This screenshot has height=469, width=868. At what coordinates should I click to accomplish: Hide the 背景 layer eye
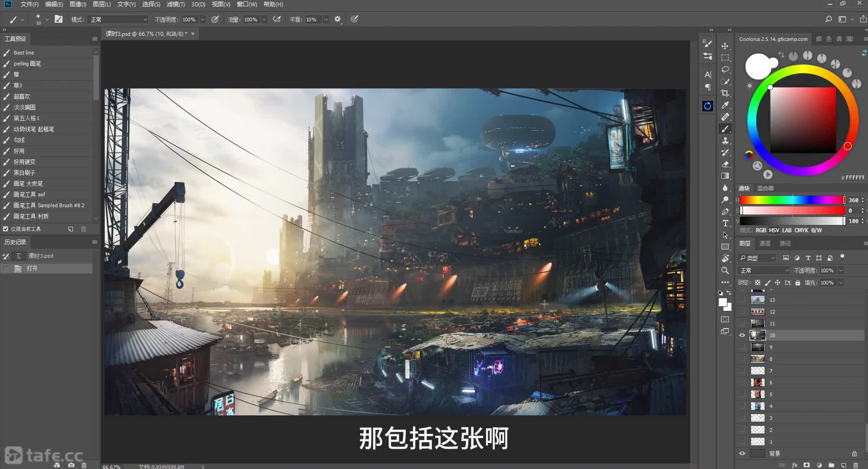tap(742, 453)
